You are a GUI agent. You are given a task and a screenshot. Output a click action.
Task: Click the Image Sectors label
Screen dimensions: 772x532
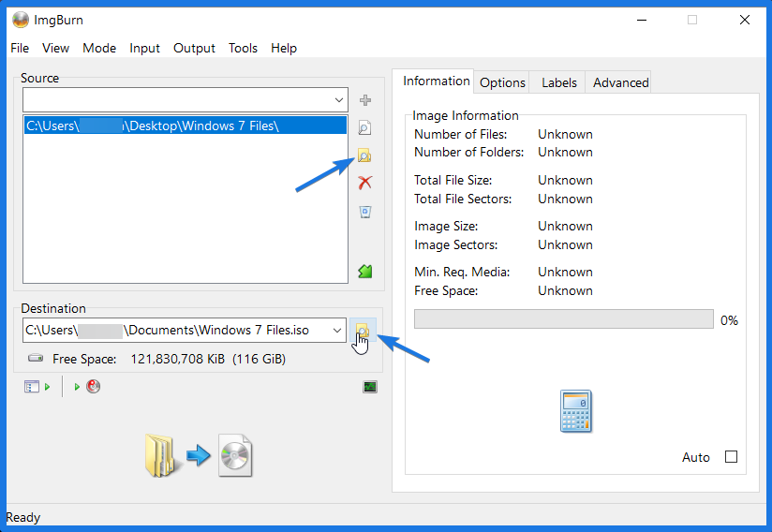click(456, 245)
